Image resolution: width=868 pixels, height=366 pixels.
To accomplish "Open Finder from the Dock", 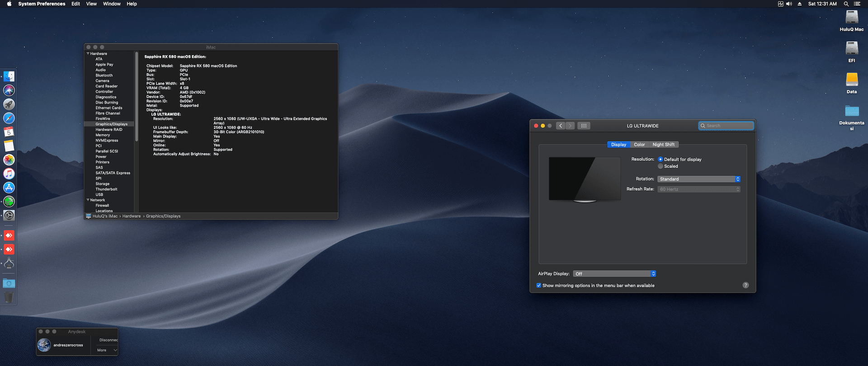I will pyautogui.click(x=9, y=76).
